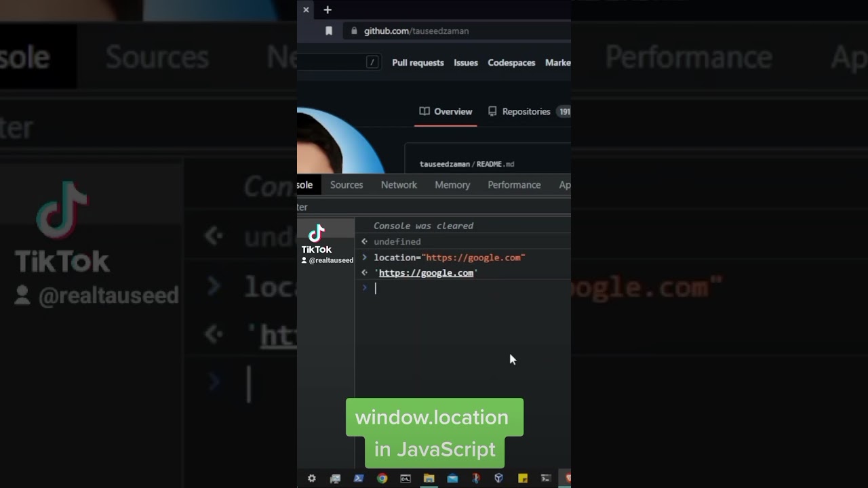868x488 pixels.
Task: Click the bookmark icon beside the address bar
Action: pos(329,30)
